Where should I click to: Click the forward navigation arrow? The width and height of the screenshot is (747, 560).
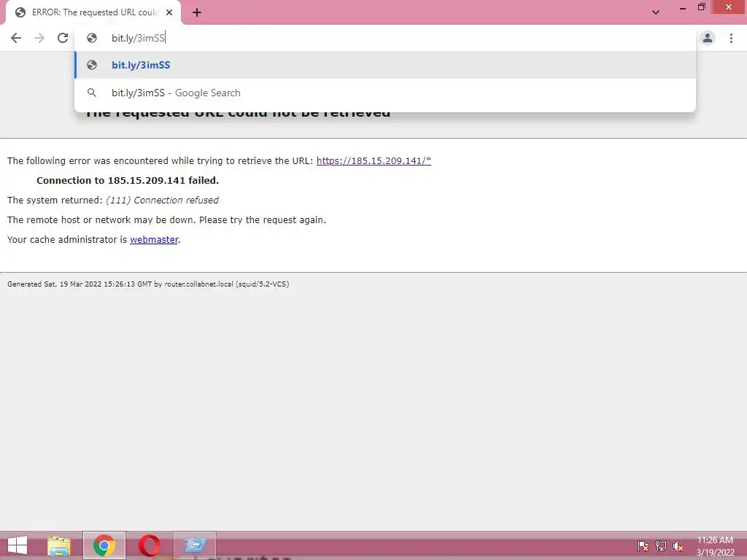tap(39, 38)
